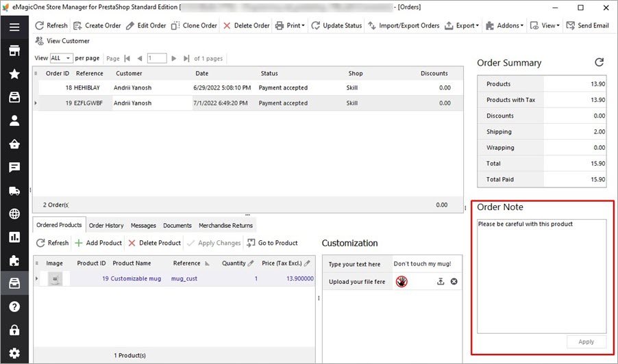This screenshot has height=364, width=618.
Task: Click the Customizable mug product thumbnail
Action: pos(55,278)
